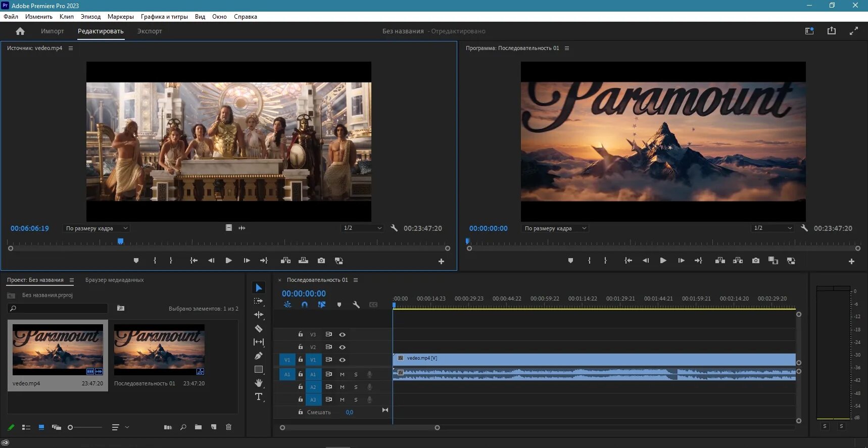
Task: Click Insert button in Source monitor
Action: [285, 261]
